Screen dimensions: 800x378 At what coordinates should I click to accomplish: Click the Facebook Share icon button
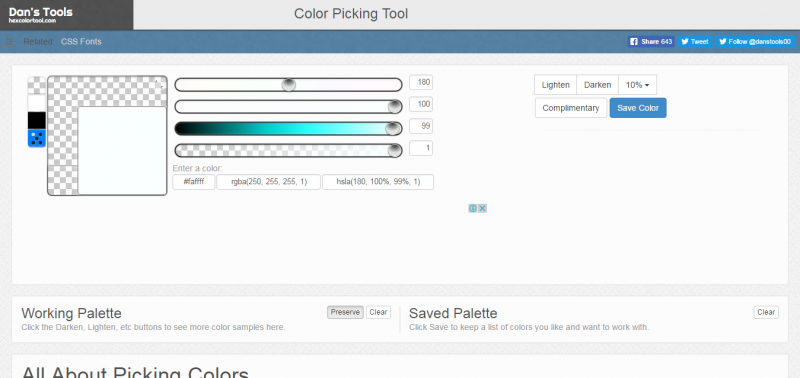651,42
